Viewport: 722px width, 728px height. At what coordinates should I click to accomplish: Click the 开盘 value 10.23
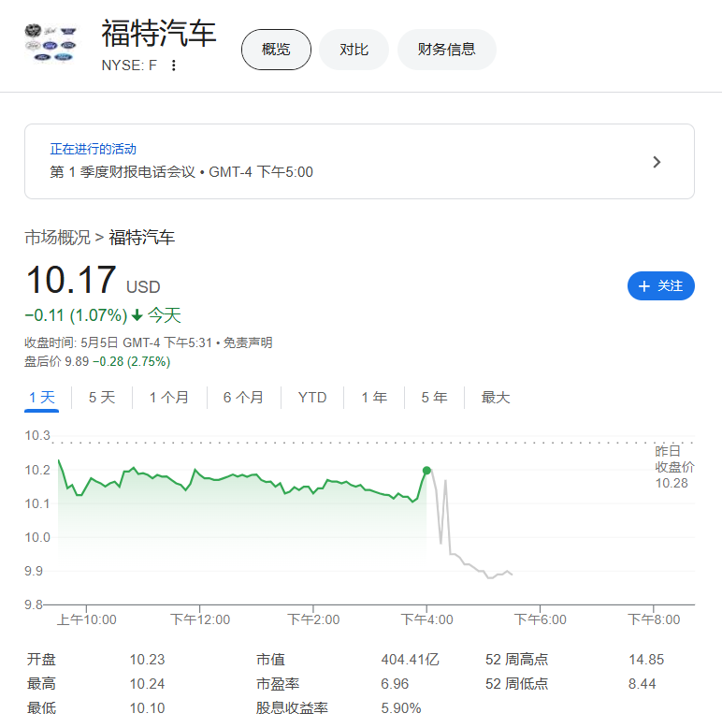point(147,660)
